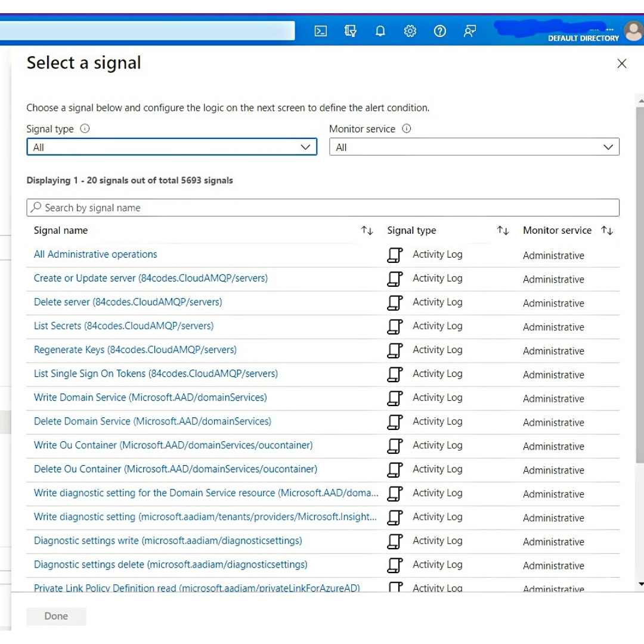Viewport: 644px width, 644px height.
Task: Expand the Signal type dropdown
Action: point(172,147)
